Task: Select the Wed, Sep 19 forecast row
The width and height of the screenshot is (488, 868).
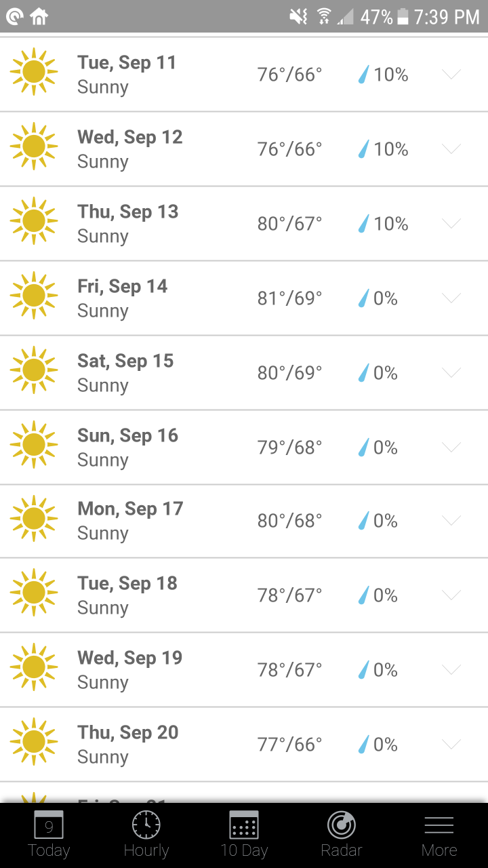Action: 244,670
